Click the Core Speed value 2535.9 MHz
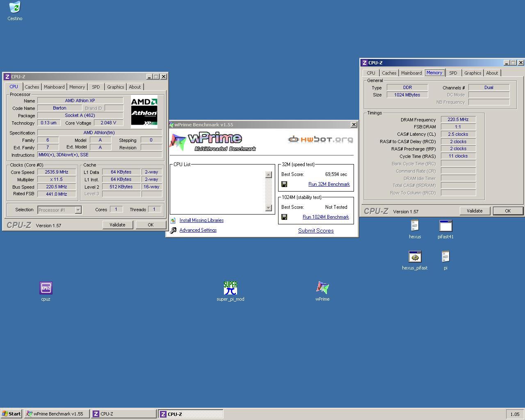The image size is (525, 420). point(57,172)
